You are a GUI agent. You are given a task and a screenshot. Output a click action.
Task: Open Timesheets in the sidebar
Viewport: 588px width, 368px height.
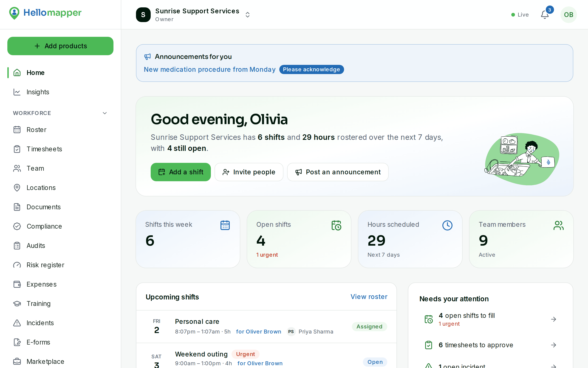tap(60, 149)
